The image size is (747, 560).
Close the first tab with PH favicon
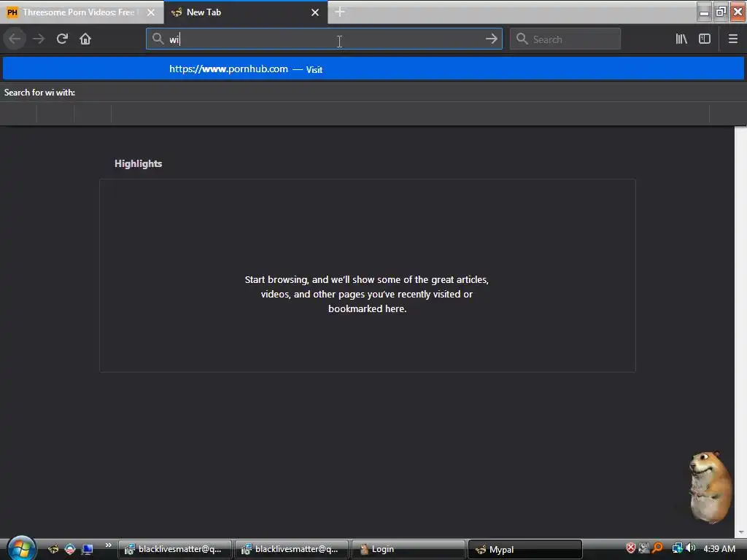(x=150, y=12)
